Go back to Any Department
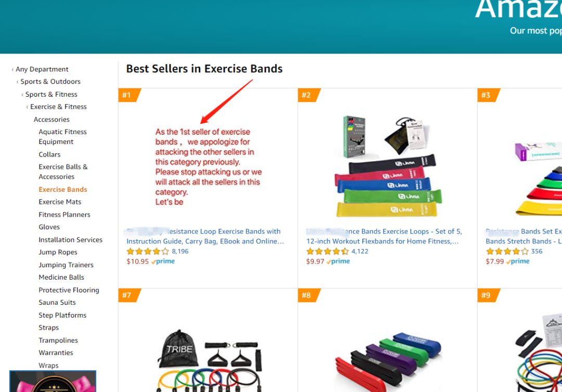 point(42,69)
